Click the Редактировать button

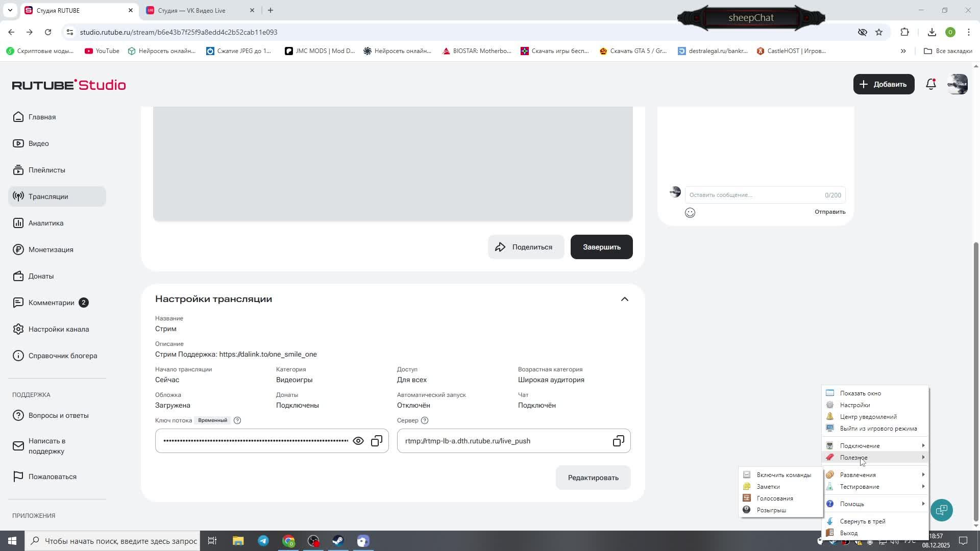coord(593,478)
